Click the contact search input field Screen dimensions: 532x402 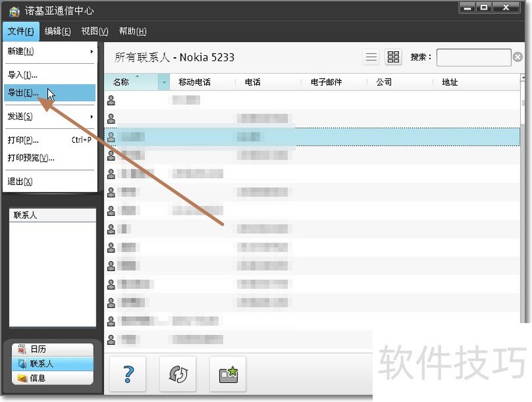pos(473,57)
